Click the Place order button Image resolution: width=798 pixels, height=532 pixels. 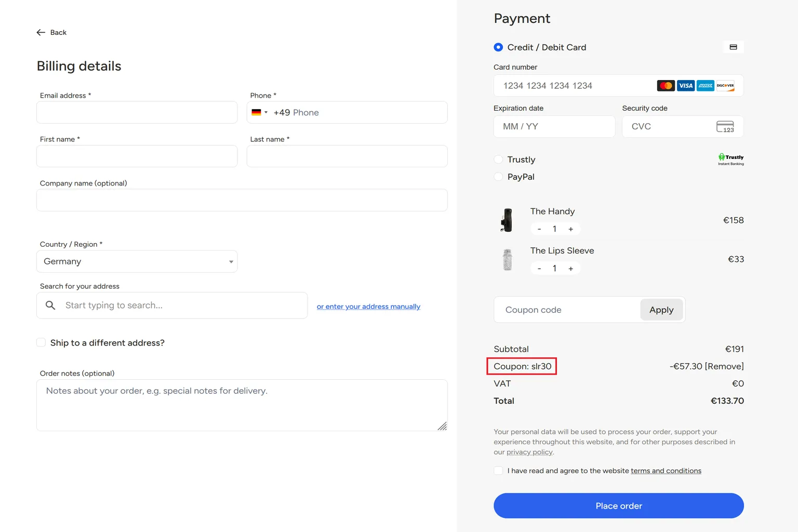pyautogui.click(x=618, y=506)
